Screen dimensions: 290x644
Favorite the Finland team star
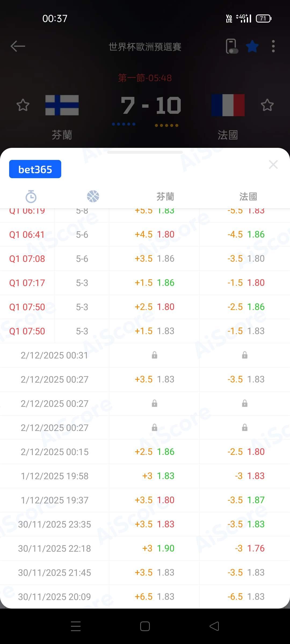[x=23, y=105]
